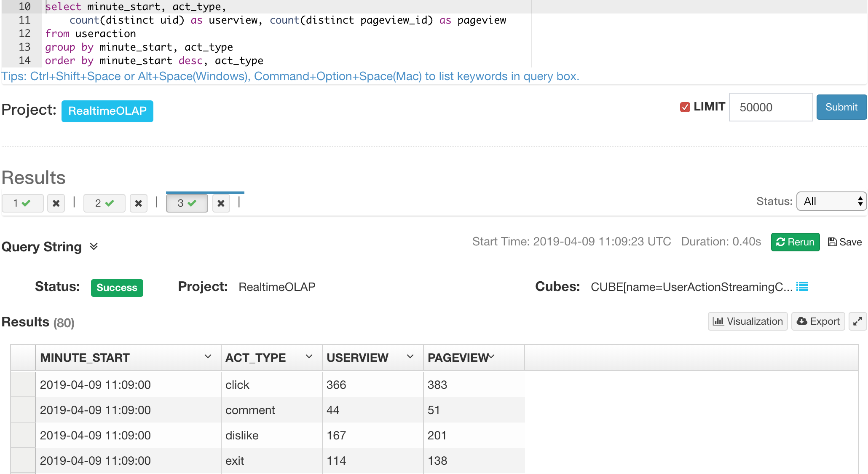Open the Status All dropdown

(831, 202)
